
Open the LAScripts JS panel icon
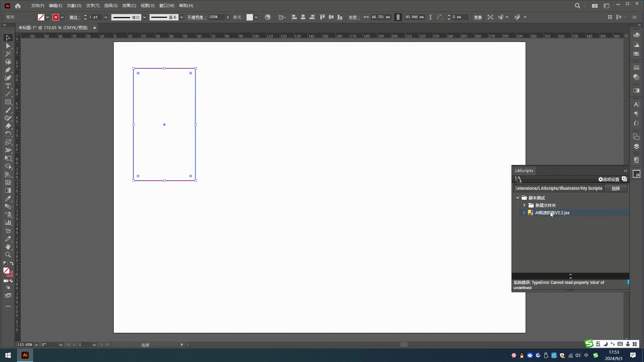click(636, 174)
